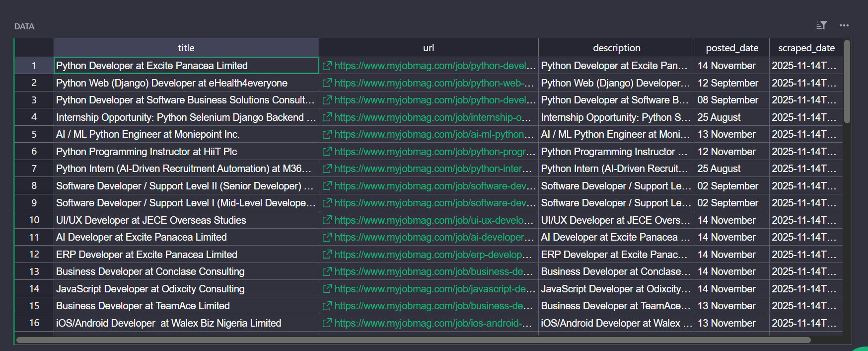Screen dimensions: 868x351
Task: Open the python-web job URL in row 2
Action: [434, 83]
